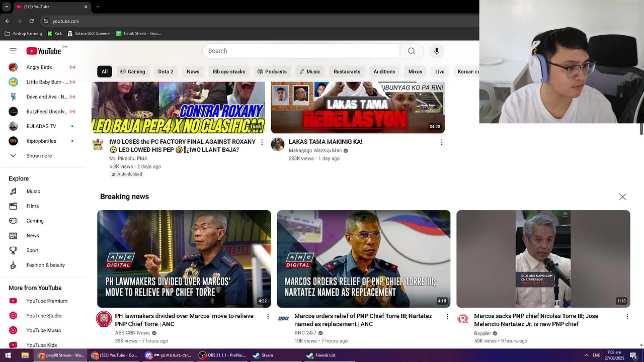Screen dimensions: 644x362
Task: Open Sport in Explore section
Action: click(42, 250)
